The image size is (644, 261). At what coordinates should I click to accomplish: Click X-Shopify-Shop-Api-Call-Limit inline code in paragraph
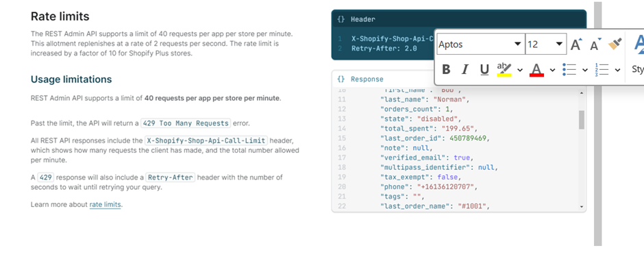click(x=206, y=140)
